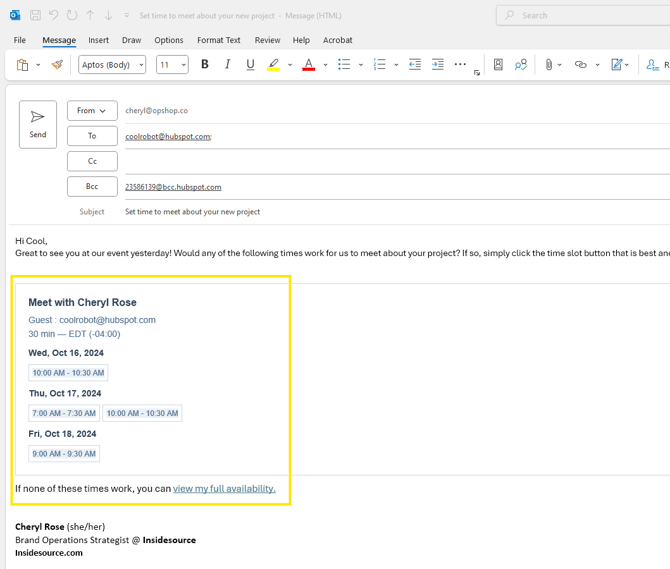Expand the From address dropdown
The height and width of the screenshot is (569, 670).
[x=92, y=111]
